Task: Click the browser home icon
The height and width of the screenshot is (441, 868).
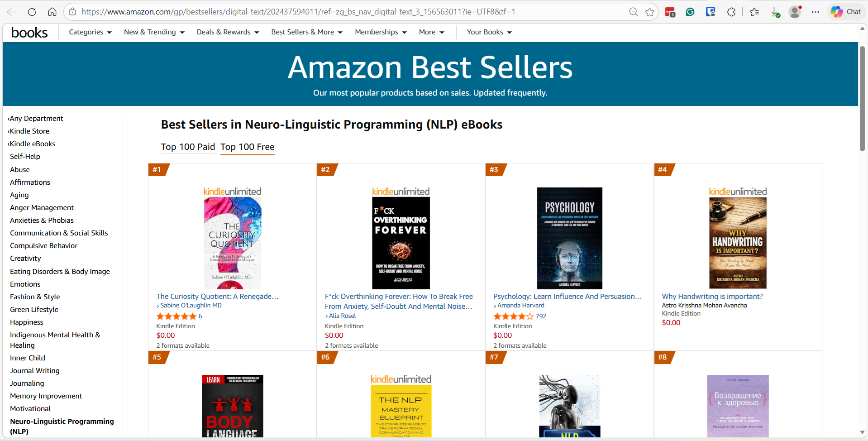Action: click(52, 12)
